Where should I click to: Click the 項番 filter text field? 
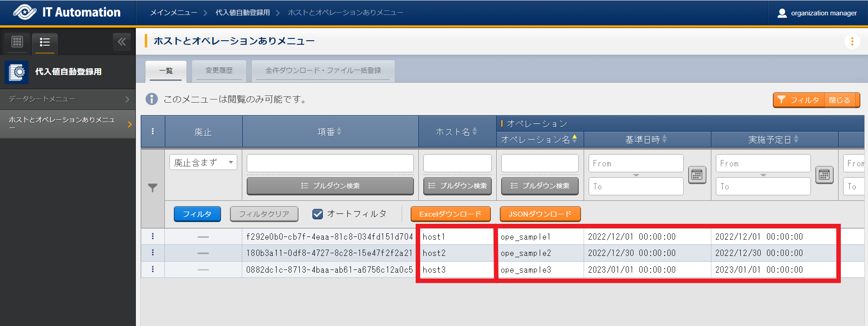[330, 163]
